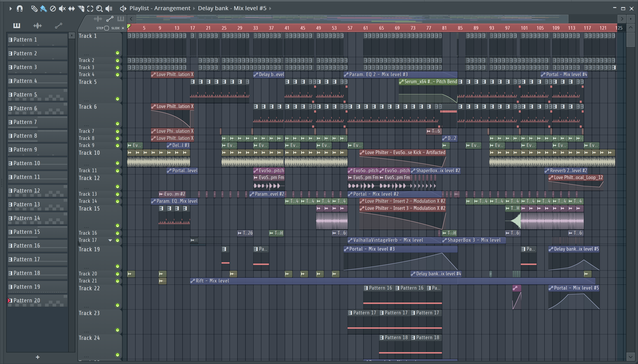Screen dimensions: 638x364
Task: Click the vertical scrollbar up arrow
Action: click(x=630, y=27)
